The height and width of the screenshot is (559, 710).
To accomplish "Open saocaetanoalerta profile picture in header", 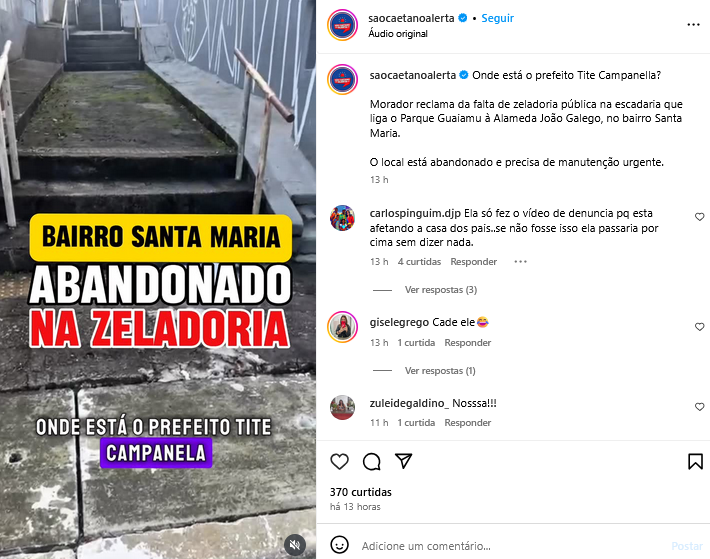I will pyautogui.click(x=343, y=25).
